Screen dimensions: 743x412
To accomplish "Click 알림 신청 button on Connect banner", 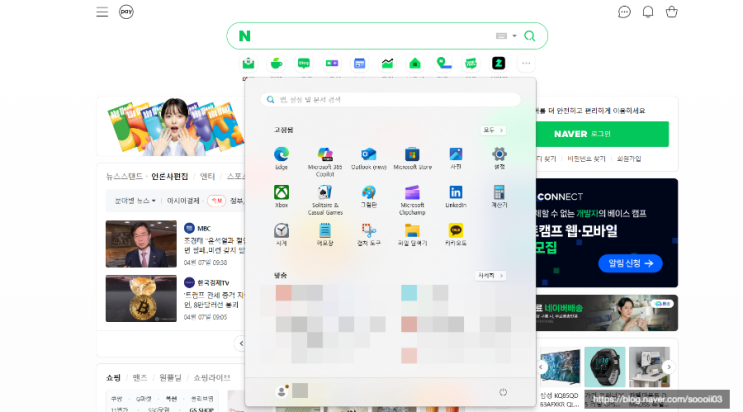I will (x=630, y=263).
